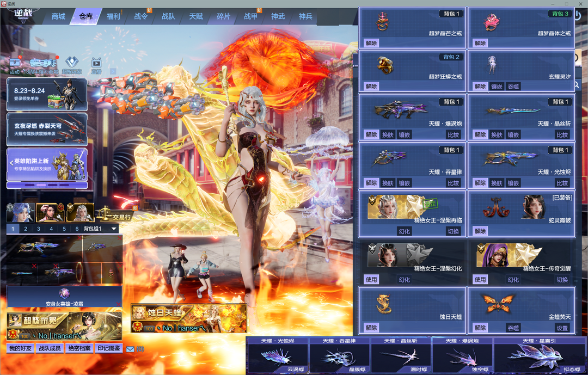The width and height of the screenshot is (588, 375).
Task: Open the 战队 tab
Action: point(168,16)
